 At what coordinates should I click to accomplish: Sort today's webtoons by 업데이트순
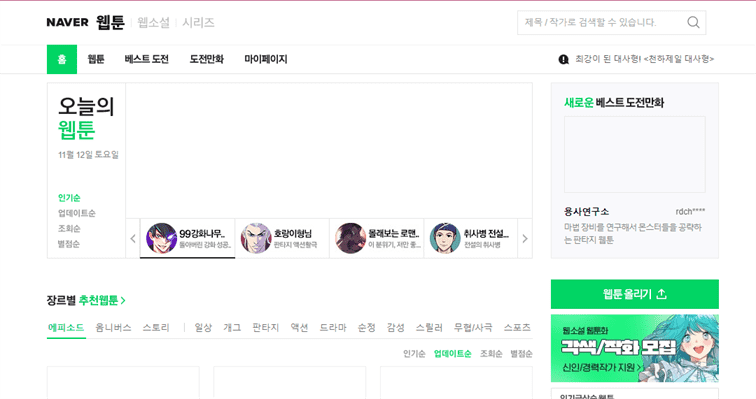77,213
